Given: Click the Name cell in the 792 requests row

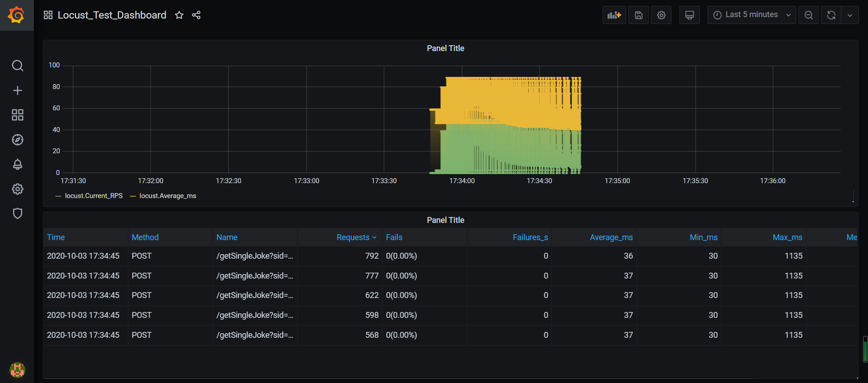Looking at the screenshot, I should (255, 256).
